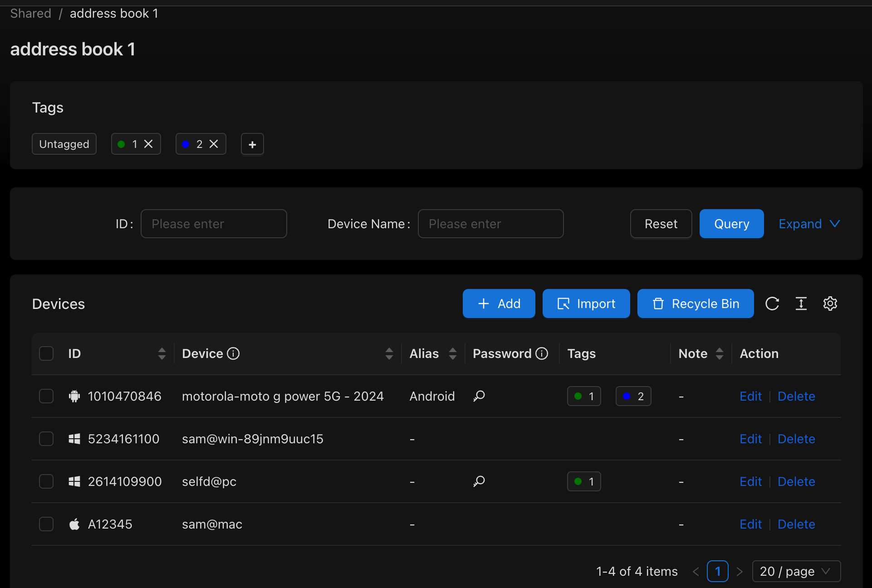The width and height of the screenshot is (872, 588).
Task: Click device name sam@win-89jnm9uuc15
Action: (253, 439)
